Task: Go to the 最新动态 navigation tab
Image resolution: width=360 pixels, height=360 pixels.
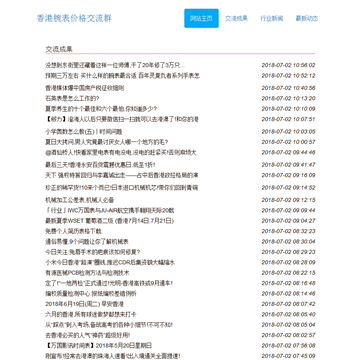Action: (307, 18)
